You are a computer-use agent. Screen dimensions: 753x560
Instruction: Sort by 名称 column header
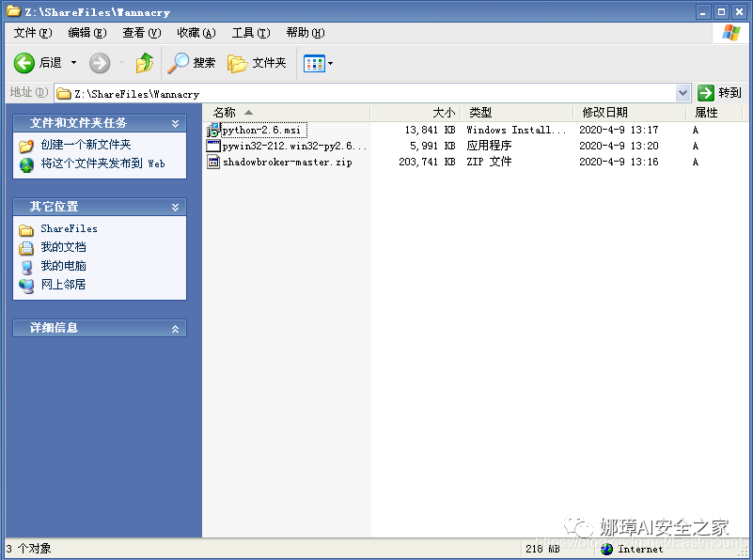click(x=286, y=113)
